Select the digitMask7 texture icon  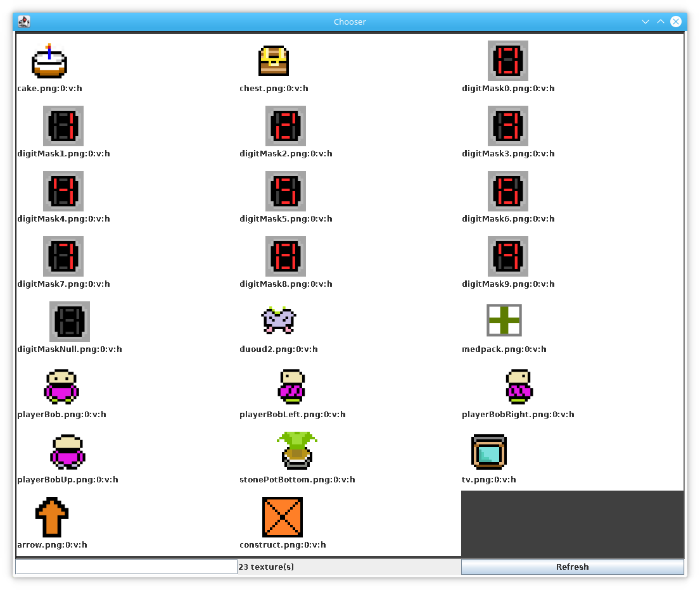point(63,256)
